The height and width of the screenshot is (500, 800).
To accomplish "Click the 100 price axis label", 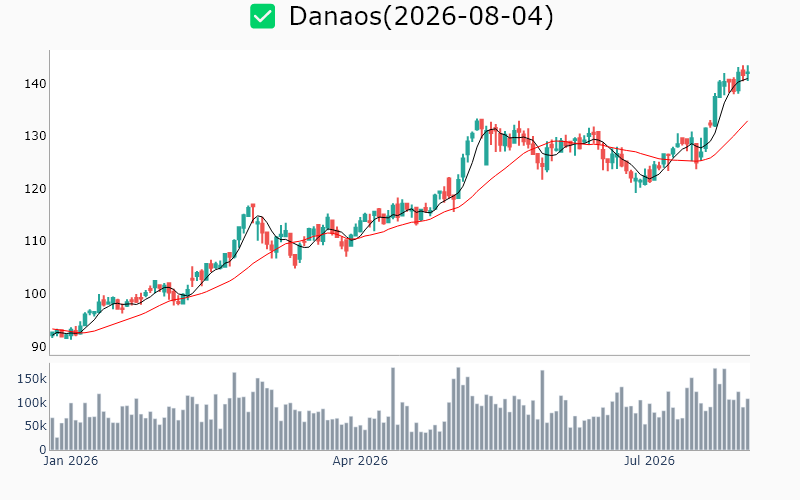I will 35,294.
